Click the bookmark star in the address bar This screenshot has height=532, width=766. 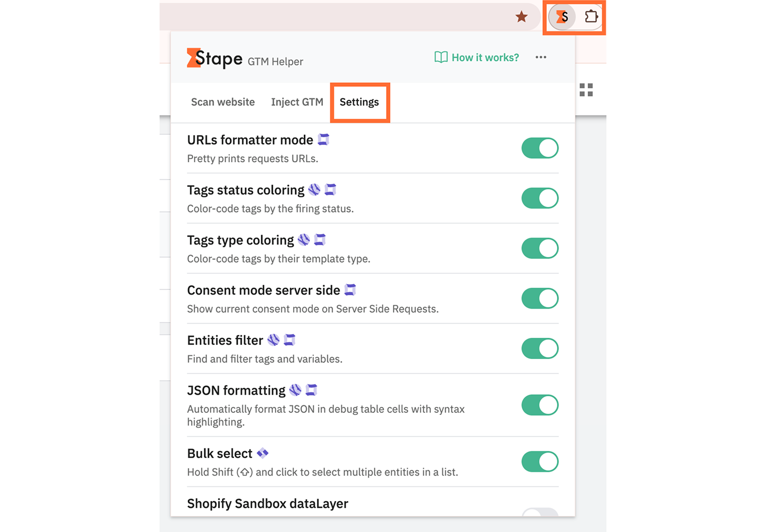tap(521, 16)
